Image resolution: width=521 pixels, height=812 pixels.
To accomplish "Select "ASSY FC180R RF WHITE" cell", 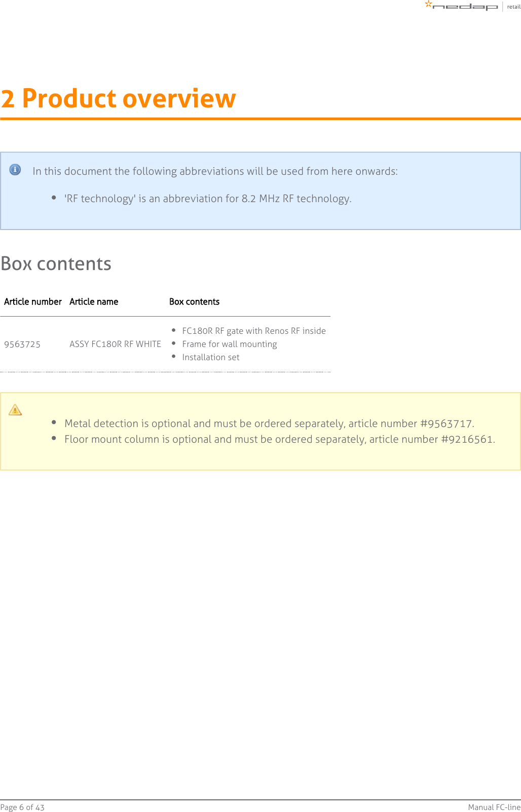I will pyautogui.click(x=115, y=344).
